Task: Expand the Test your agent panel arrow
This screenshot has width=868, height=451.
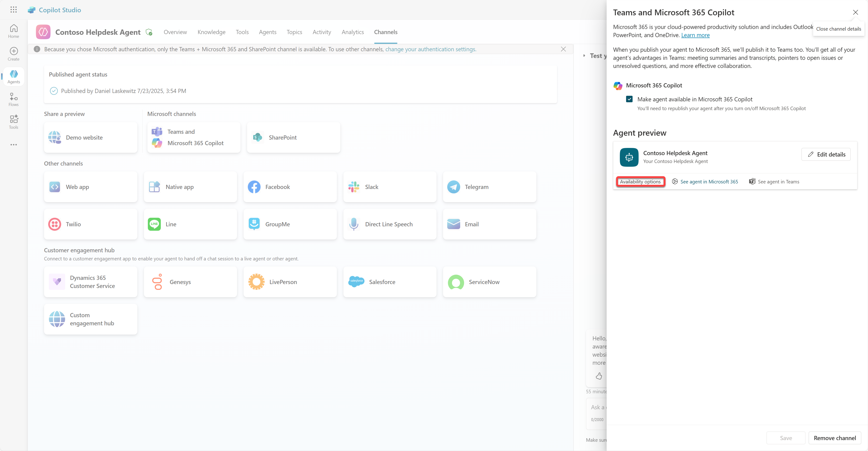Action: [x=584, y=56]
